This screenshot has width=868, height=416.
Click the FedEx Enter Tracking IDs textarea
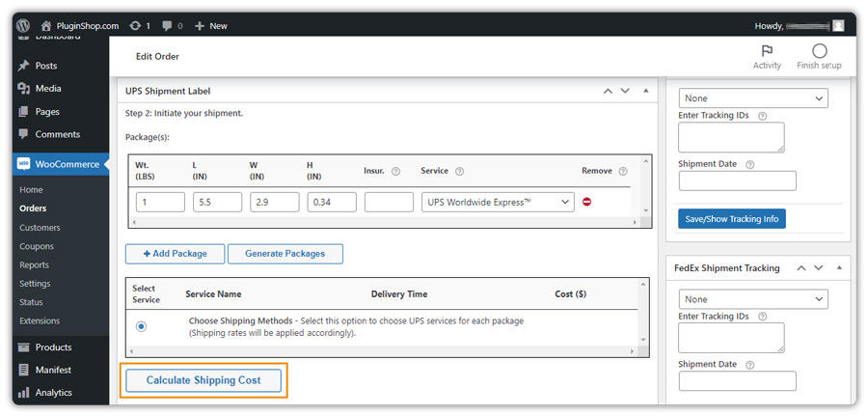point(731,338)
